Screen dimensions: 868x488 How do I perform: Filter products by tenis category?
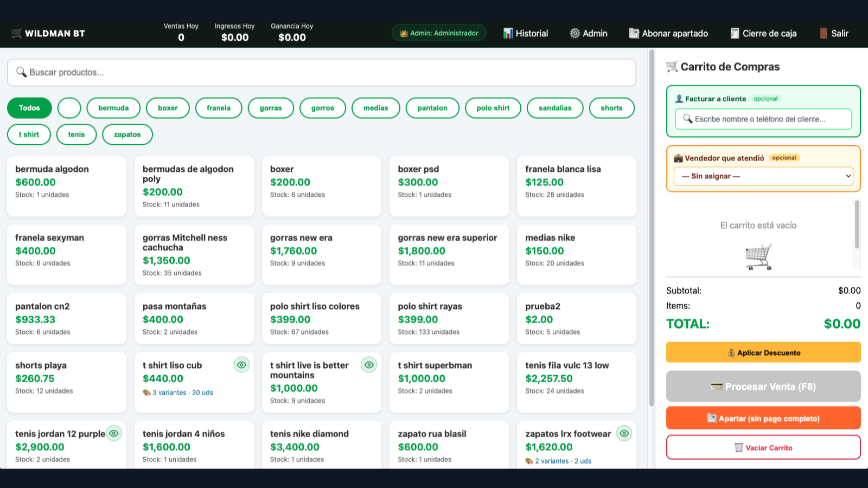pos(76,134)
